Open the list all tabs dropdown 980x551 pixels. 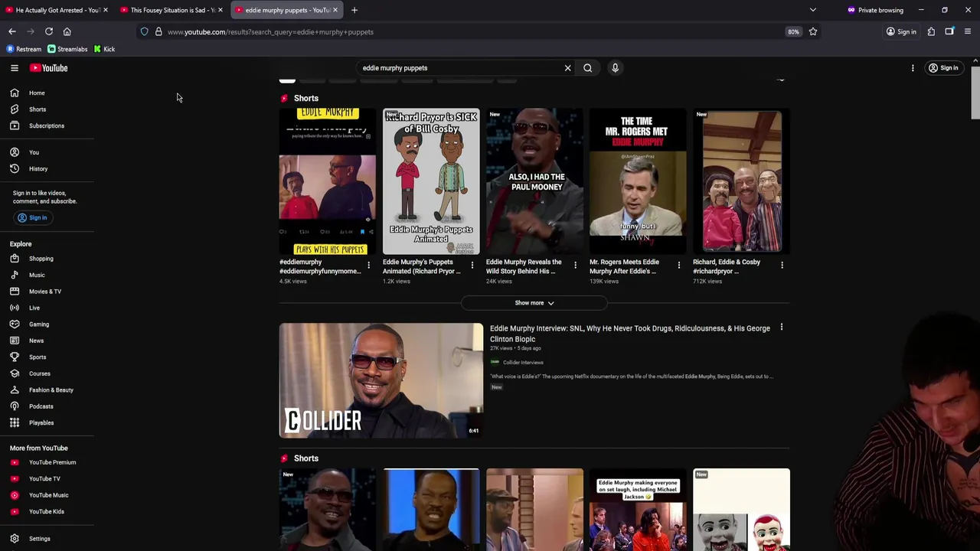(x=813, y=10)
